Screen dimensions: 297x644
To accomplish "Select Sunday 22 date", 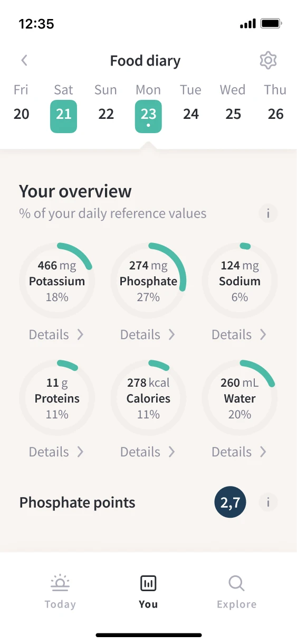I will pyautogui.click(x=106, y=106).
